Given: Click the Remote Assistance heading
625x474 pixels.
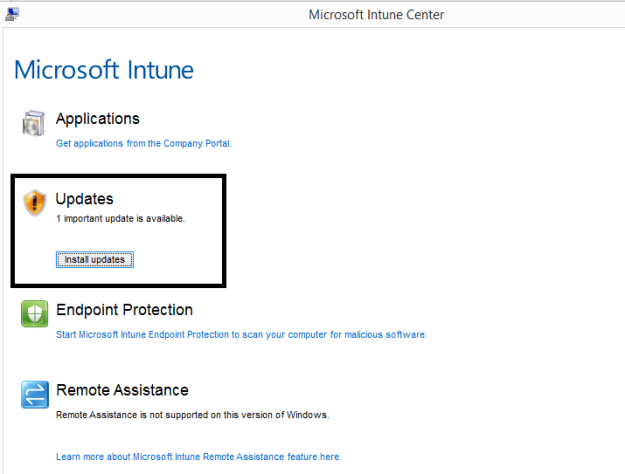Looking at the screenshot, I should click(122, 390).
